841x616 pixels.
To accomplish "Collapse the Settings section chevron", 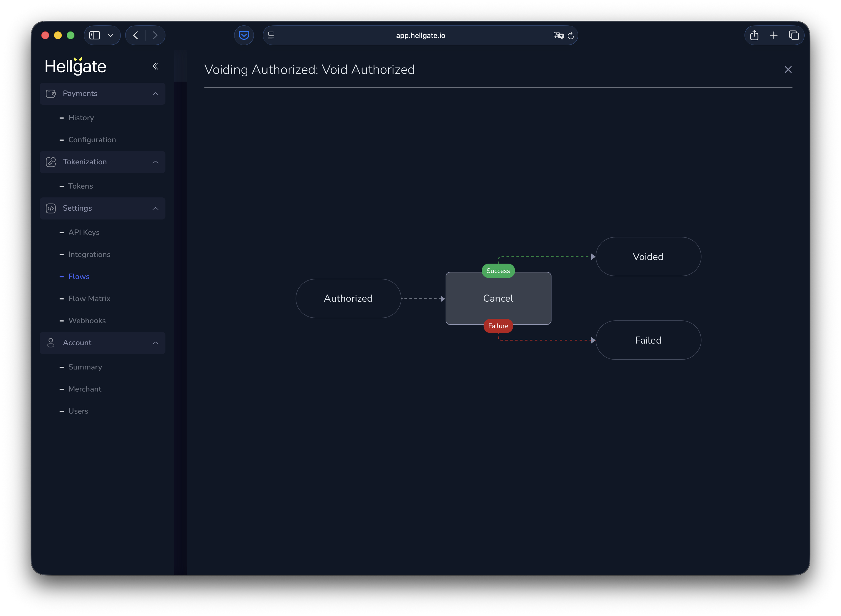I will click(x=156, y=208).
